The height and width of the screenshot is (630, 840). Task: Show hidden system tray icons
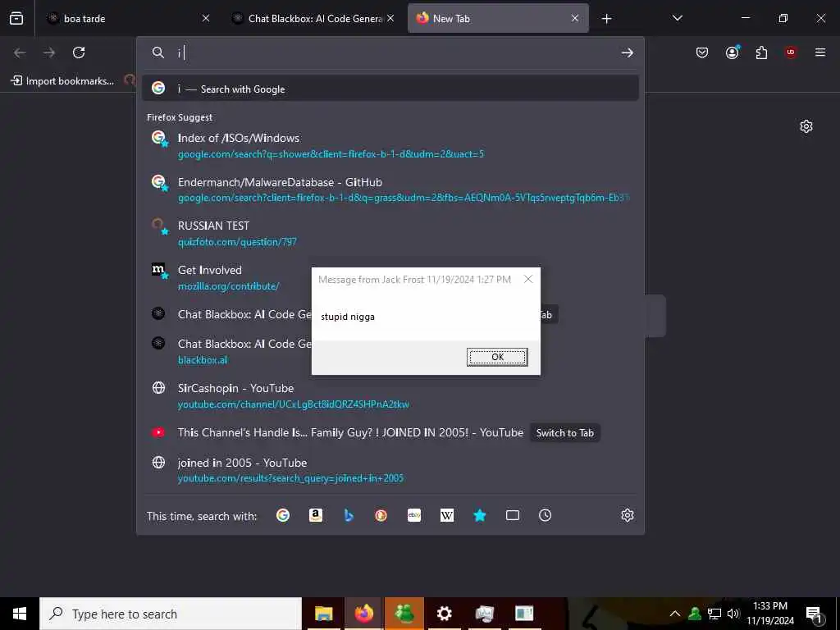[675, 614]
